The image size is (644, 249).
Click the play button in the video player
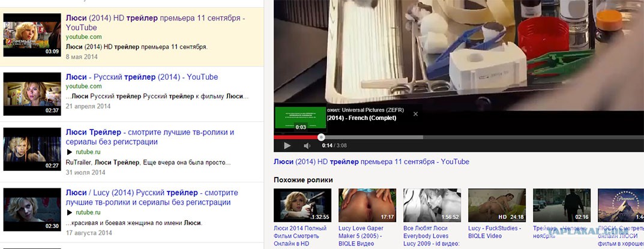[x=287, y=145]
